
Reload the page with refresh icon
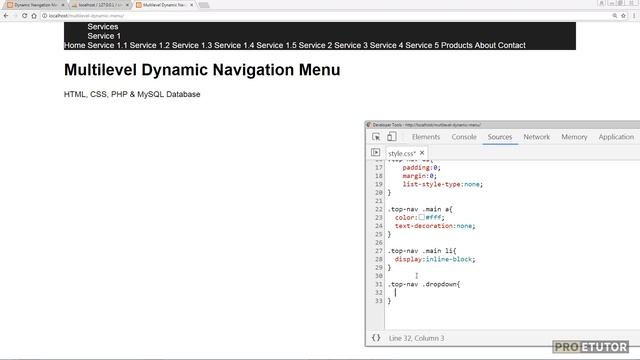[x=24, y=16]
